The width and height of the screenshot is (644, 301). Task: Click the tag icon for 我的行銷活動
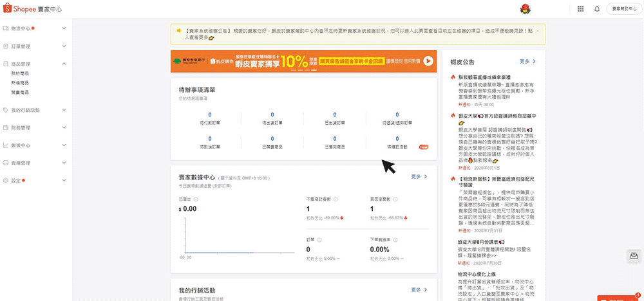[x=6, y=110]
